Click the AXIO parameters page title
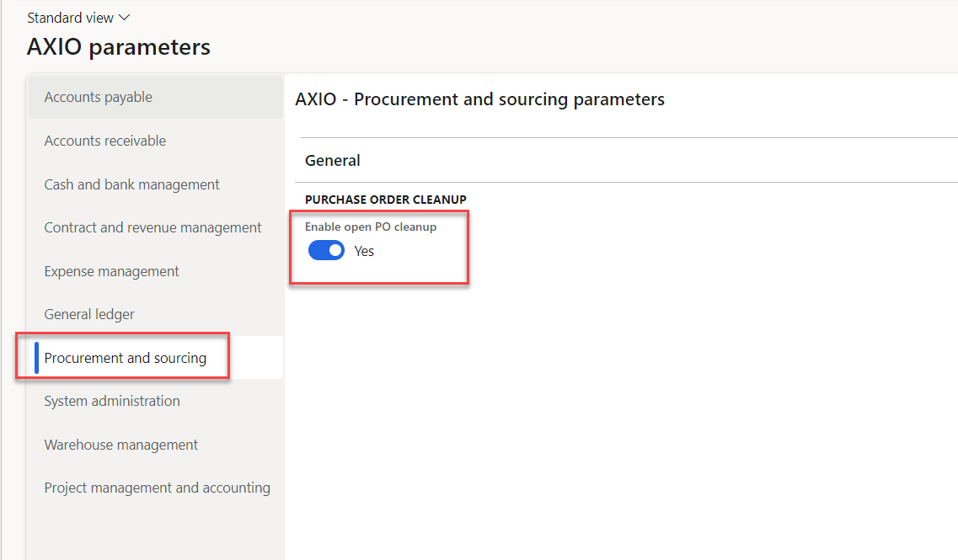Screen dimensions: 958x560 (x=118, y=47)
